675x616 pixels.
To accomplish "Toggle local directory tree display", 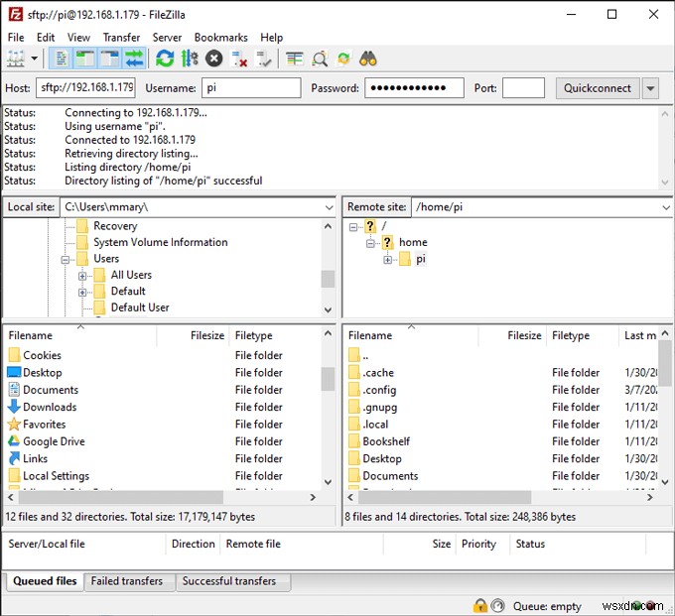I will tap(84, 59).
